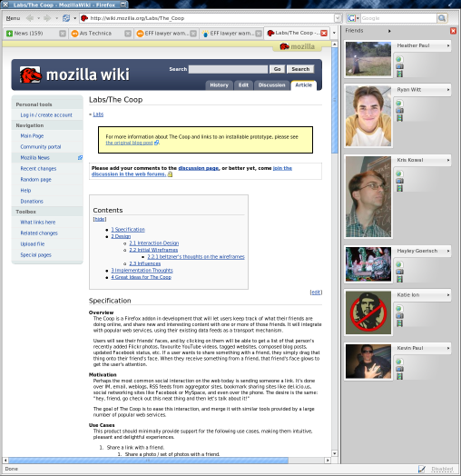Viewport: 461px width, 476px height.
Task: Open the URL bar history dropdown
Action: (338, 18)
